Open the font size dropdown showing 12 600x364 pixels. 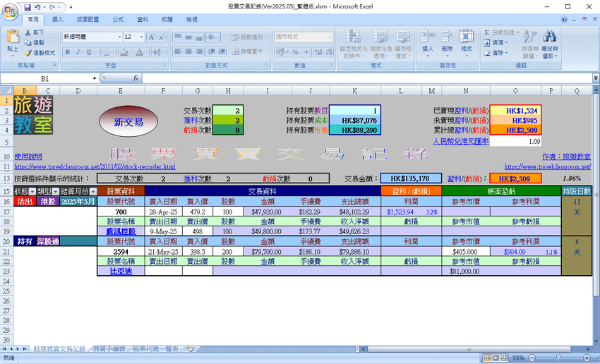[142, 37]
